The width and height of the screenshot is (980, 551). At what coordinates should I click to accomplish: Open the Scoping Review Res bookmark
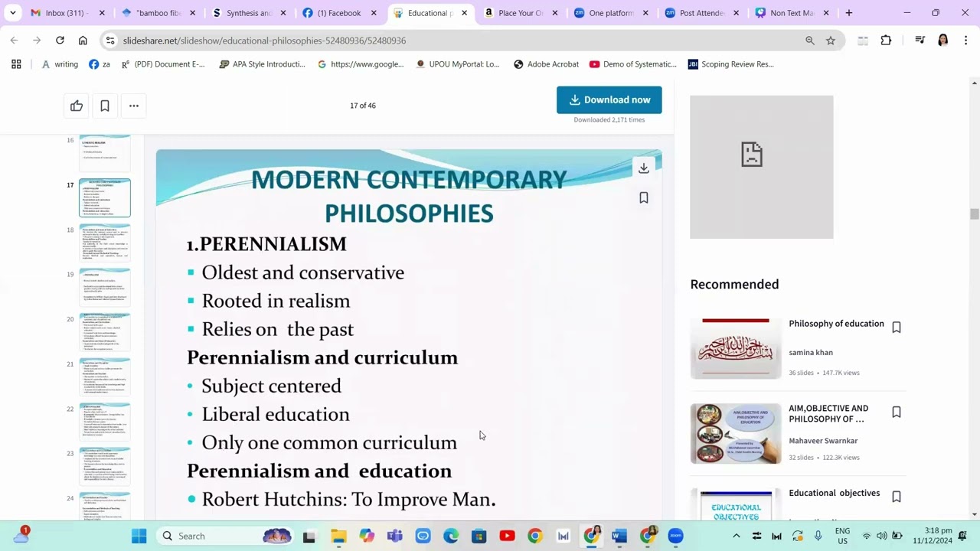[x=731, y=64]
